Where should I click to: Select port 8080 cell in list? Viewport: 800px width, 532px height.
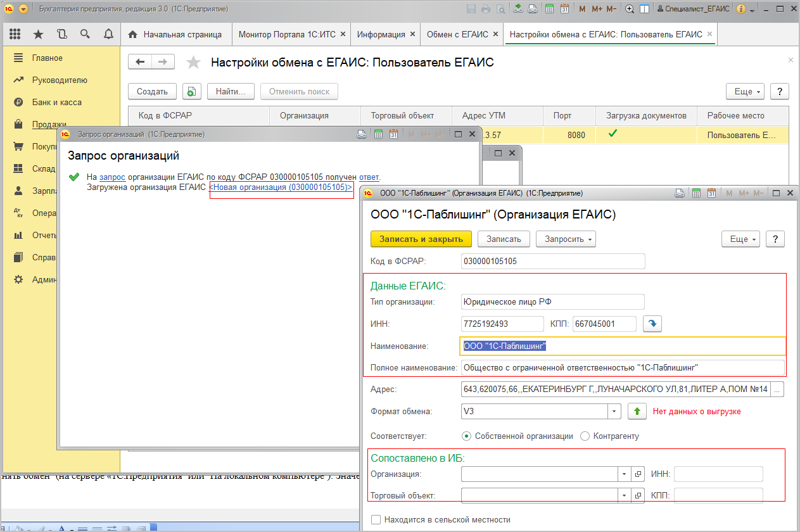click(569, 135)
